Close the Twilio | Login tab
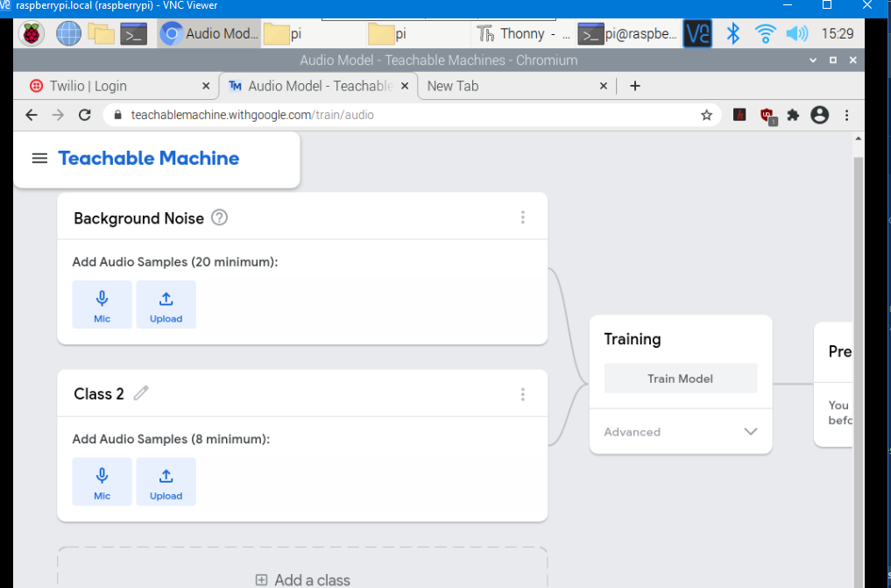The height and width of the screenshot is (588, 891). pos(206,87)
